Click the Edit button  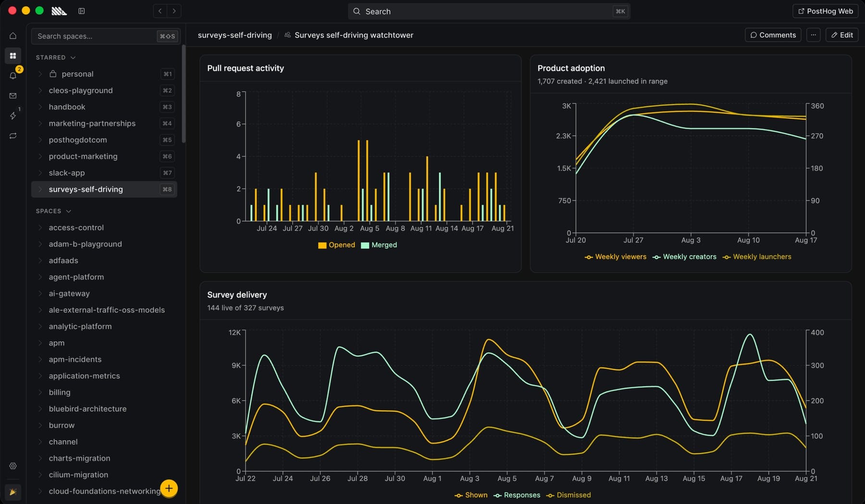[842, 35]
